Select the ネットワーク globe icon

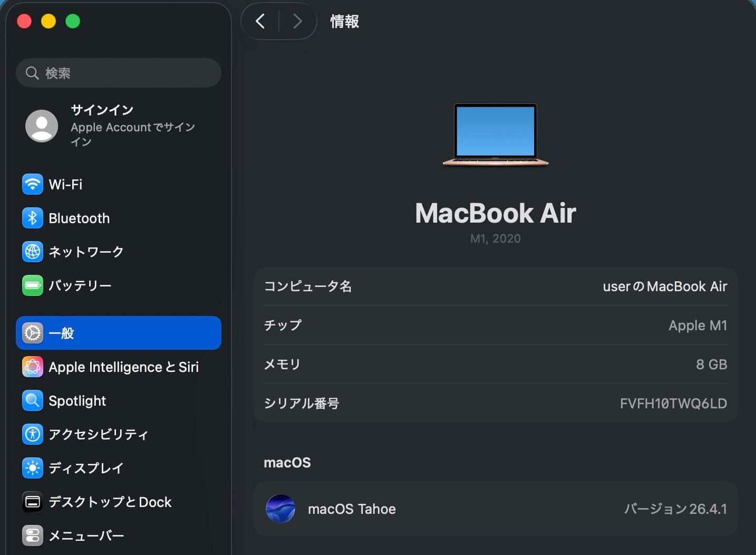33,252
